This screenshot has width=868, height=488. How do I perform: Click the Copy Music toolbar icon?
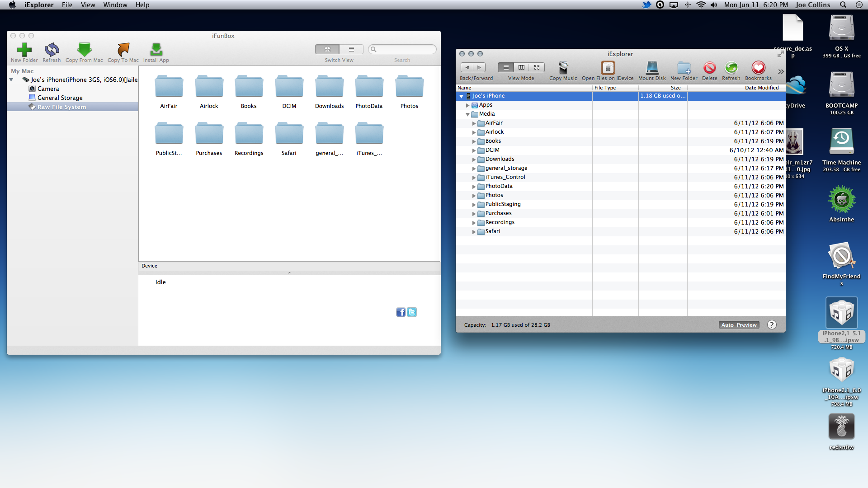(x=563, y=68)
